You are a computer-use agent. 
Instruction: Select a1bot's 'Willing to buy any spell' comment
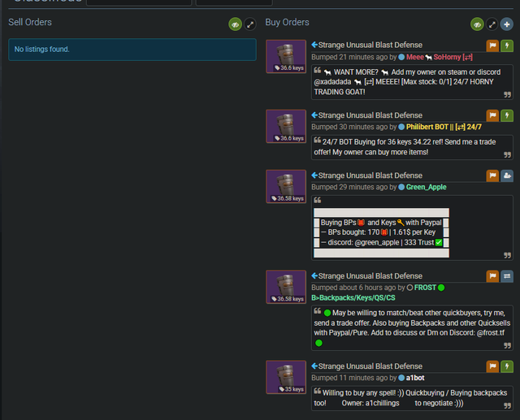tap(412, 398)
